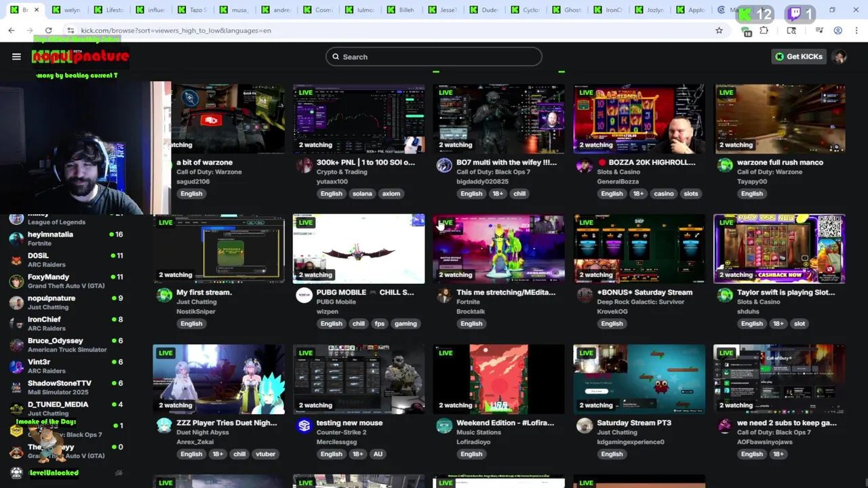Open 'a bit of warzone' stream thumbnail
This screenshot has width=868, height=488.
[x=227, y=119]
